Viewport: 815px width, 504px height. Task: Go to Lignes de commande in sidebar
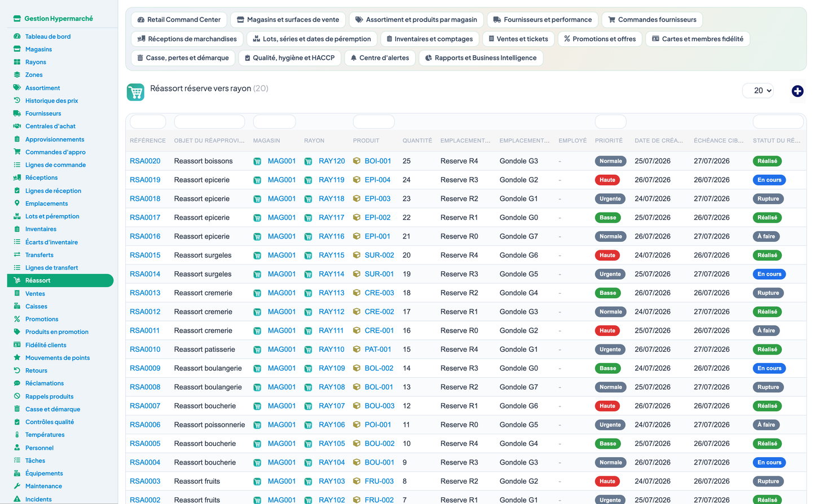(55, 165)
